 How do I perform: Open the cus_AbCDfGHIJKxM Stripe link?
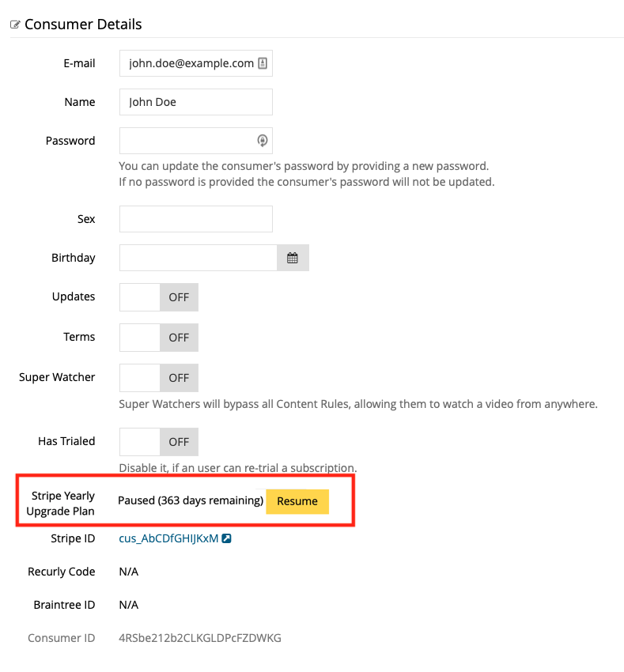(168, 538)
